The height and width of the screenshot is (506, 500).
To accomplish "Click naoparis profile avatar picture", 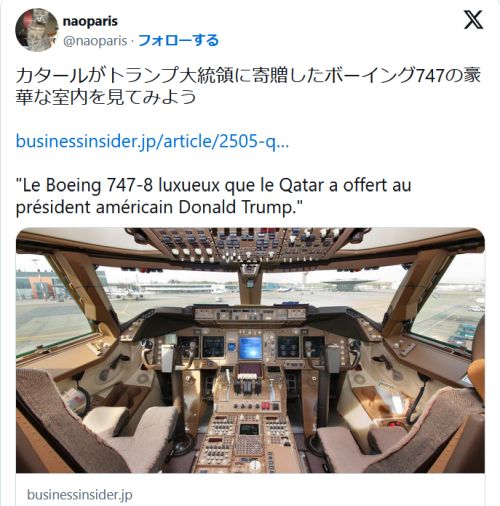I will point(37,30).
